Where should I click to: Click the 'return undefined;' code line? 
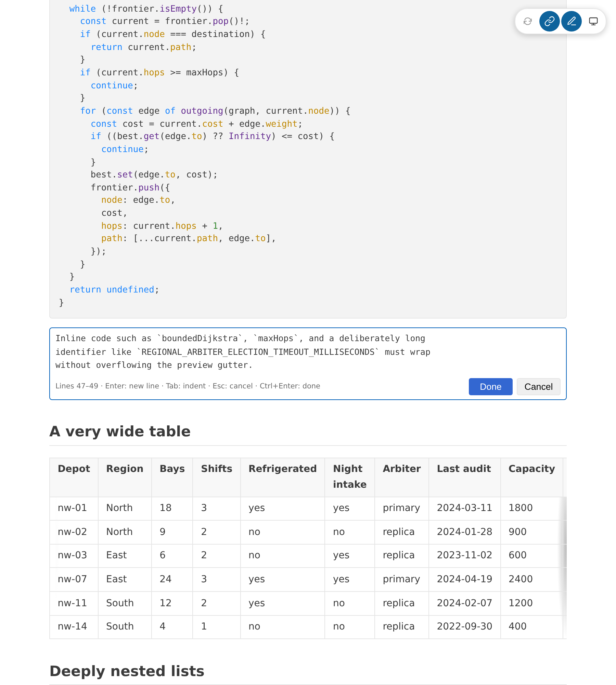(x=114, y=290)
